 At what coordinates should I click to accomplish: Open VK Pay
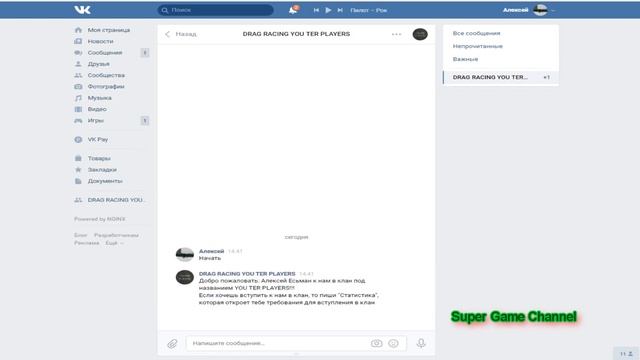pos(98,139)
